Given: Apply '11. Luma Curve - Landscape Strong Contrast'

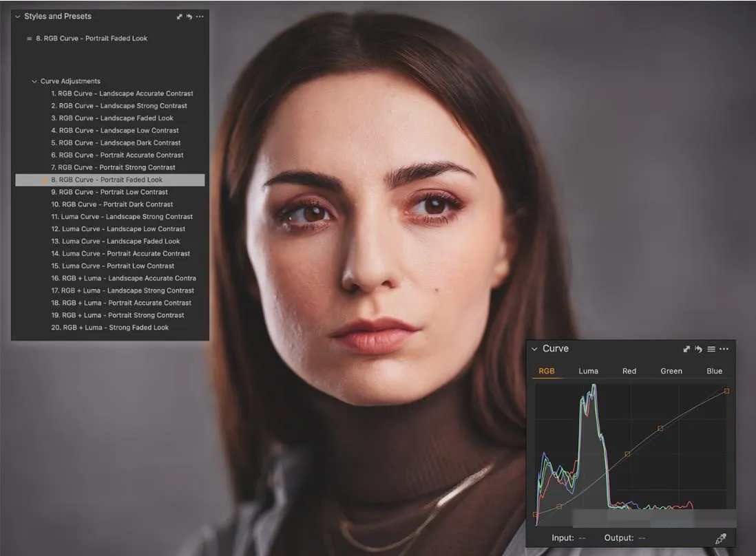Looking at the screenshot, I should [x=122, y=217].
